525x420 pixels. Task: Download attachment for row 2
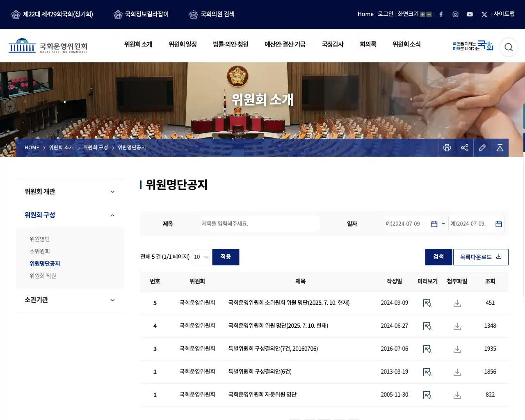[x=457, y=372]
